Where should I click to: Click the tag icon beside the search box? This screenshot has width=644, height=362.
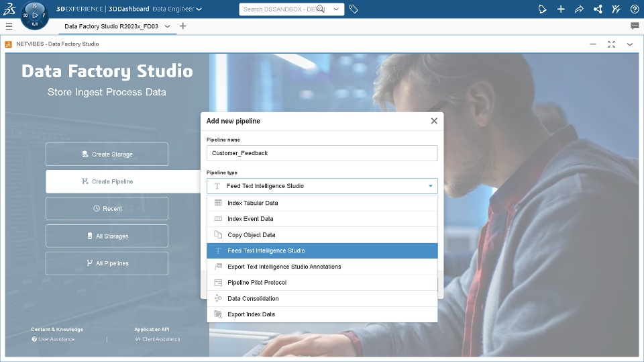354,9
